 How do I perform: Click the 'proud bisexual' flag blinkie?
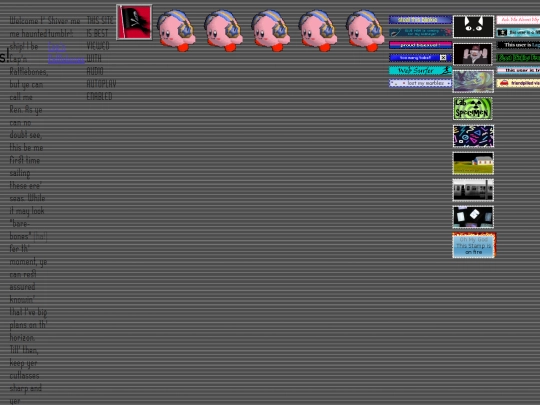click(420, 45)
